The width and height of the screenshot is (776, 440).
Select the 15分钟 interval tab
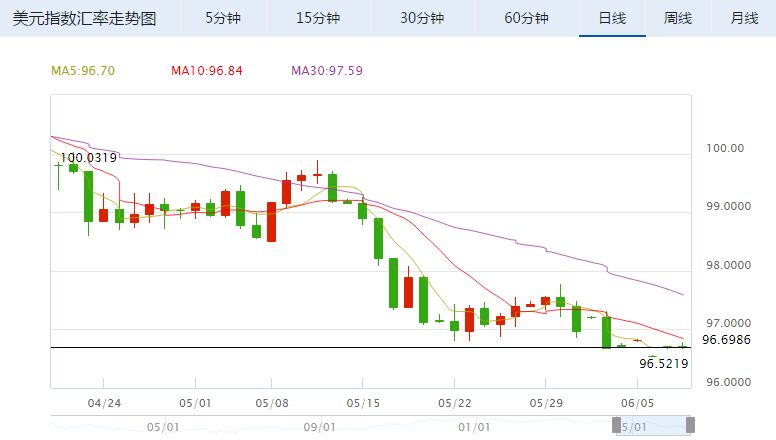319,18
